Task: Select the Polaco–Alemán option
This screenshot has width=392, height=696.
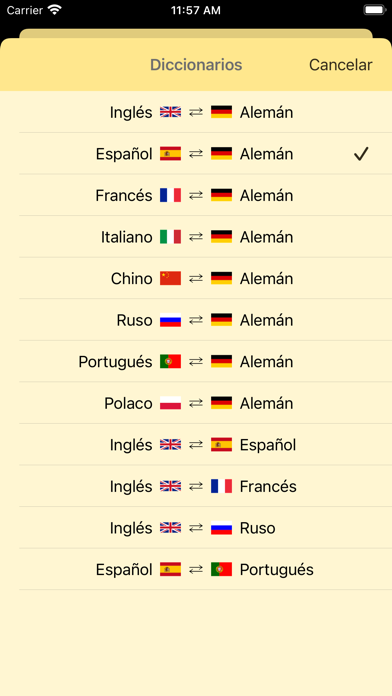Action: pos(196,403)
